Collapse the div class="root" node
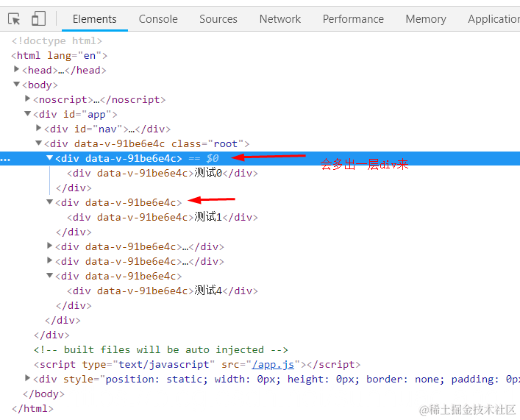Screen dimensions: 520x420 pyautogui.click(x=38, y=143)
